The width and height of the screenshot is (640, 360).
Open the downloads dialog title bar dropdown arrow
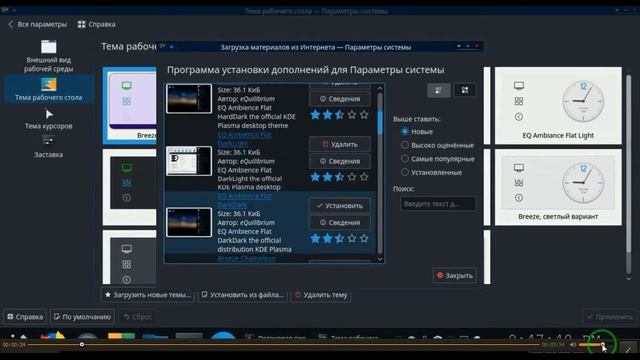459,47
